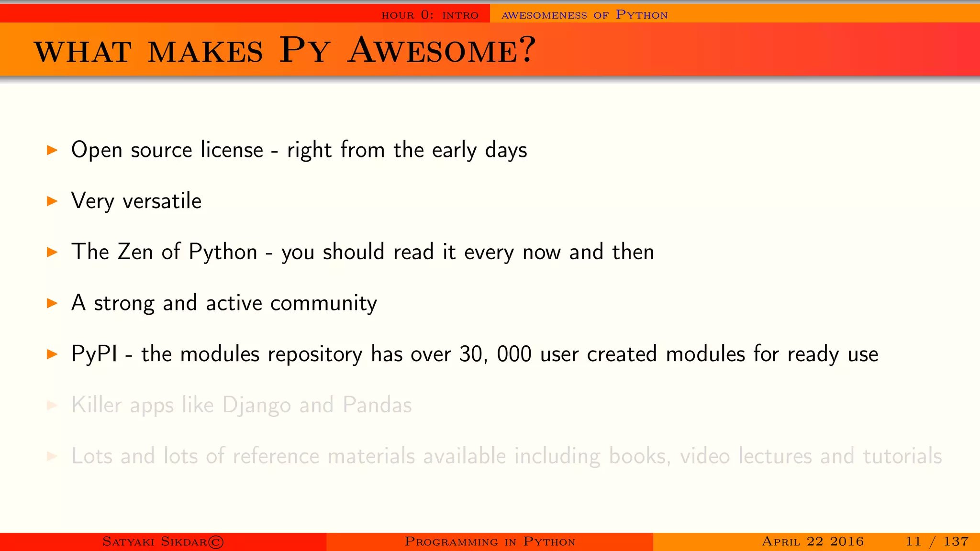Click the faded 'Killer apps like Django' line
Image resolution: width=980 pixels, height=551 pixels.
[242, 405]
